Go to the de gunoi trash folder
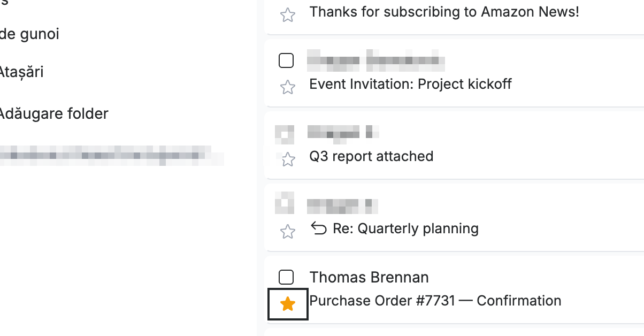The width and height of the screenshot is (644, 336). pyautogui.click(x=30, y=35)
